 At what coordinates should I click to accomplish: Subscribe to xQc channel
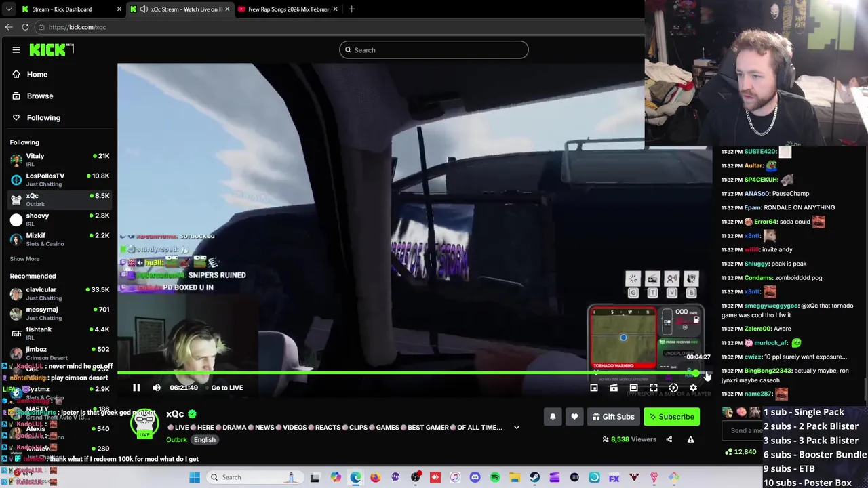pyautogui.click(x=671, y=417)
